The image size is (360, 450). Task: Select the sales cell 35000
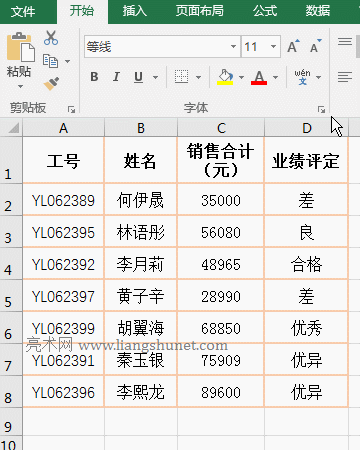pyautogui.click(x=221, y=199)
